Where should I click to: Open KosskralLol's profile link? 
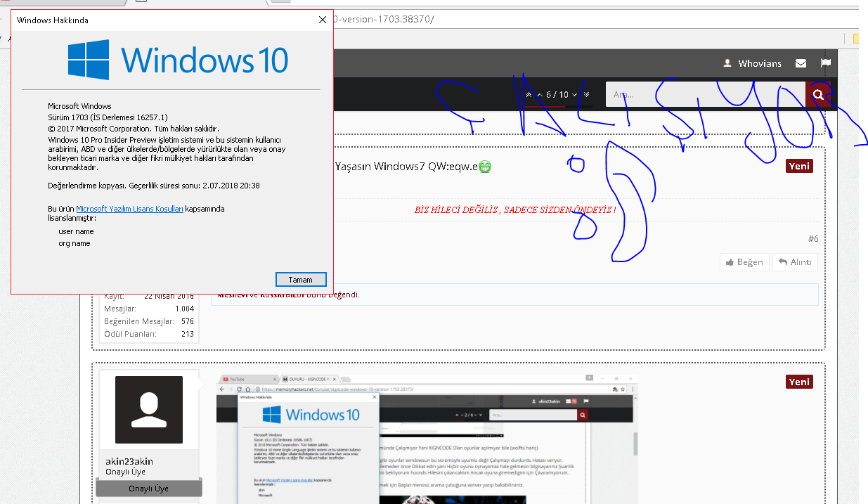pyautogui.click(x=283, y=295)
